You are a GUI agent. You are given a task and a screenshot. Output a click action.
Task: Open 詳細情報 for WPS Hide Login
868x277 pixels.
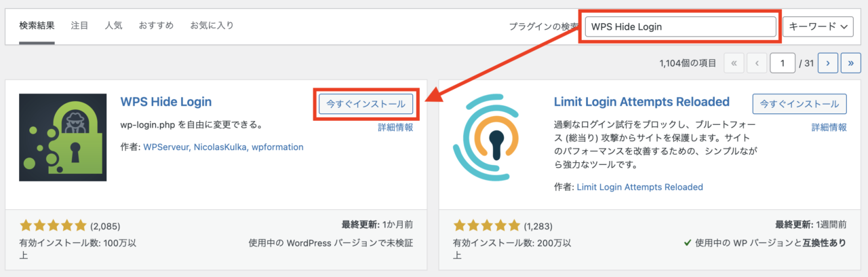(395, 127)
